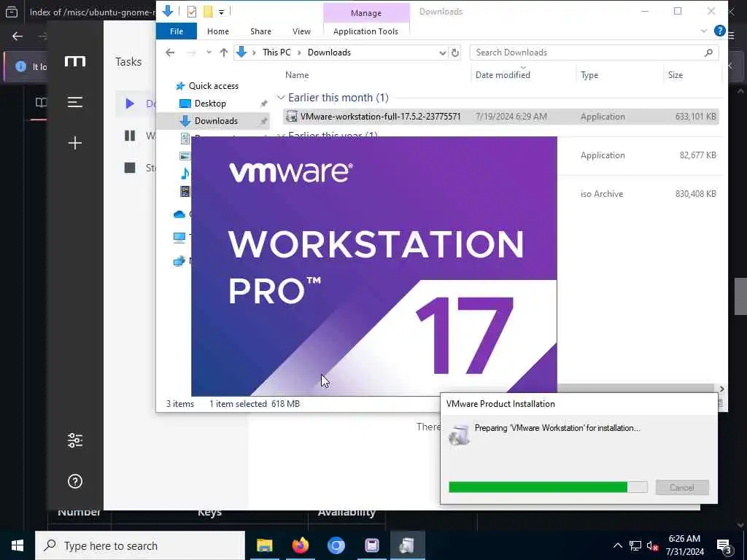Click New folder quick access icon
Screen dimensions: 747x560
208,12
